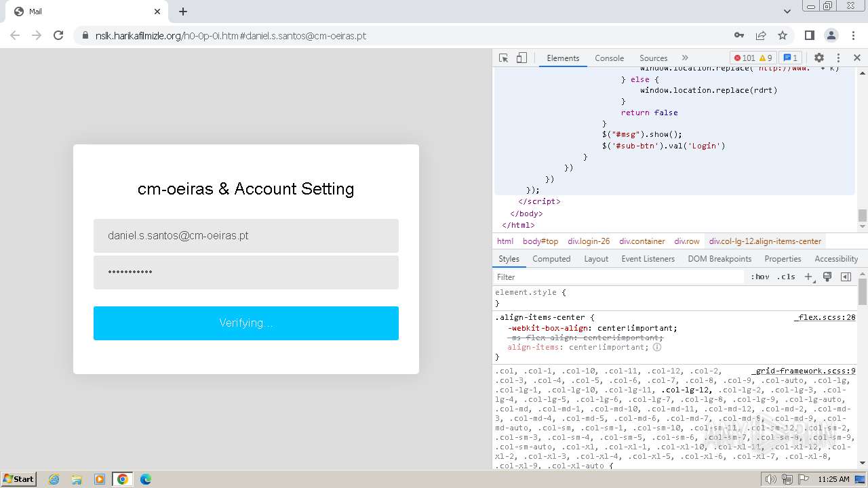Show more DevTools tabs chevron
The width and height of the screenshot is (868, 488).
pyautogui.click(x=685, y=58)
